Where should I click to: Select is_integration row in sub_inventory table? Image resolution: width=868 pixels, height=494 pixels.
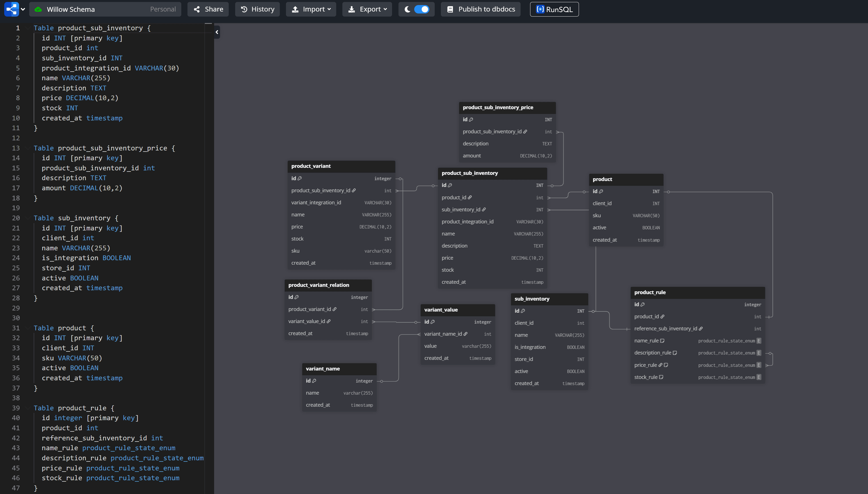[x=549, y=347]
